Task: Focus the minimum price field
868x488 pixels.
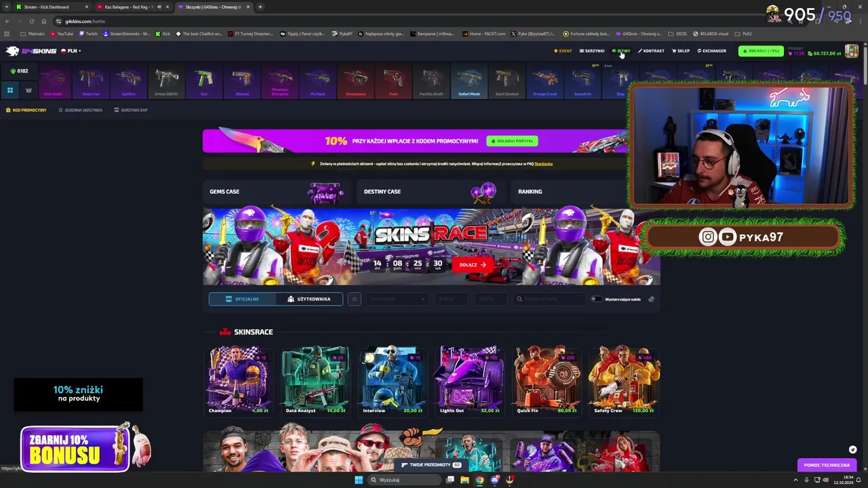Action: click(x=452, y=299)
